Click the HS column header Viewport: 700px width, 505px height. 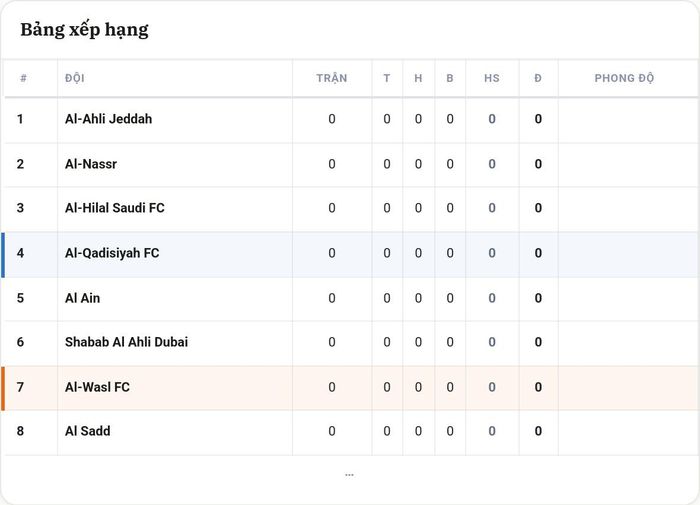[x=492, y=78]
